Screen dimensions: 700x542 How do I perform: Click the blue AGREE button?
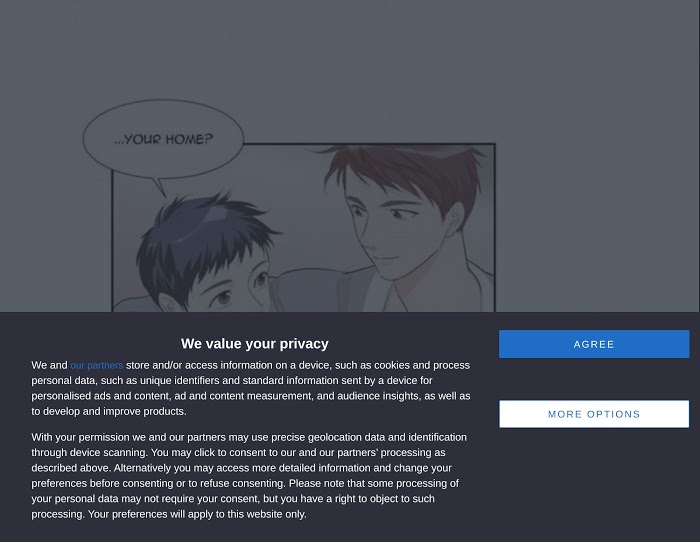point(594,344)
